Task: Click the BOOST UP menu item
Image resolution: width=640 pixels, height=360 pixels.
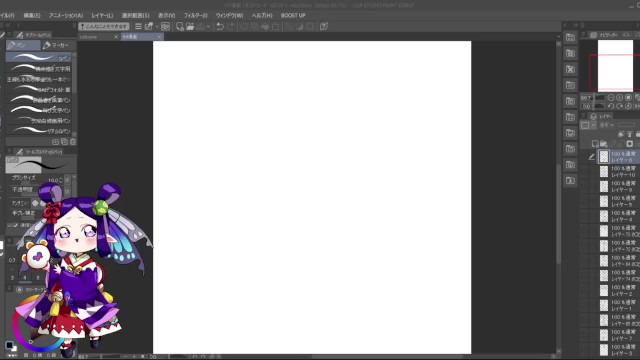Action: [293, 16]
